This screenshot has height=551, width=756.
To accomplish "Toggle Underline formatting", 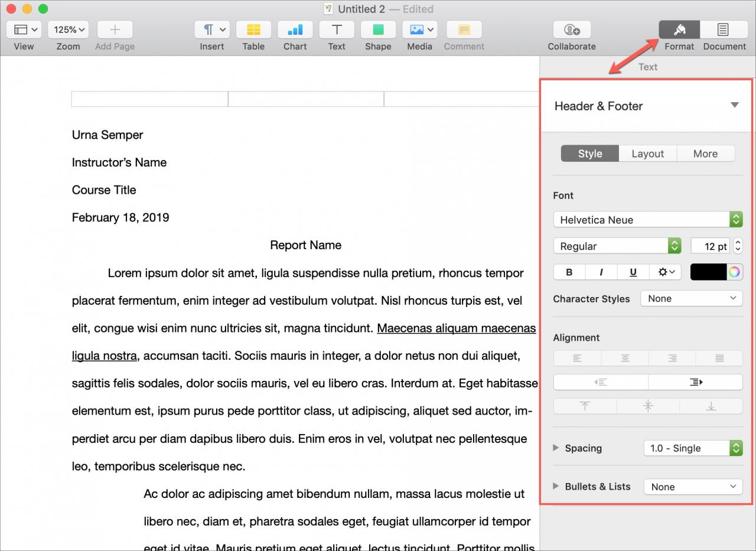I will [x=633, y=272].
